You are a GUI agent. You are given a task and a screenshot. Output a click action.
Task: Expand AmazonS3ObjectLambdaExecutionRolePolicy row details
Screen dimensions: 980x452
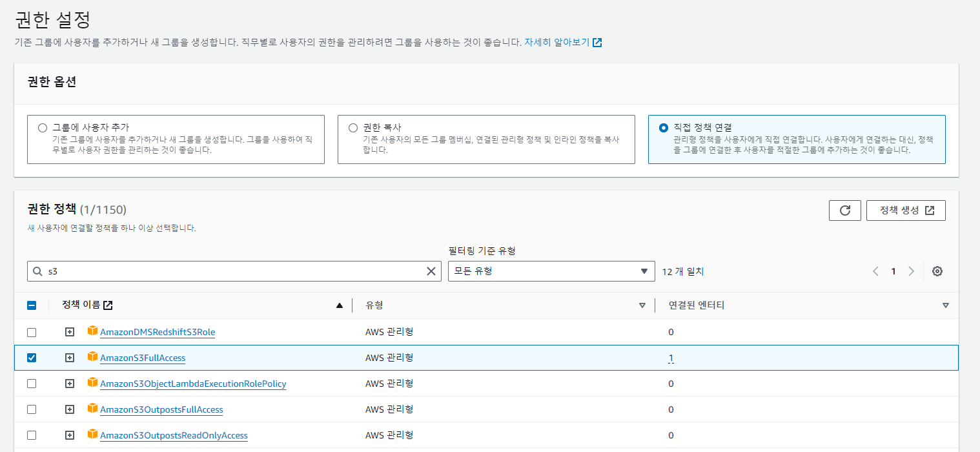click(70, 384)
